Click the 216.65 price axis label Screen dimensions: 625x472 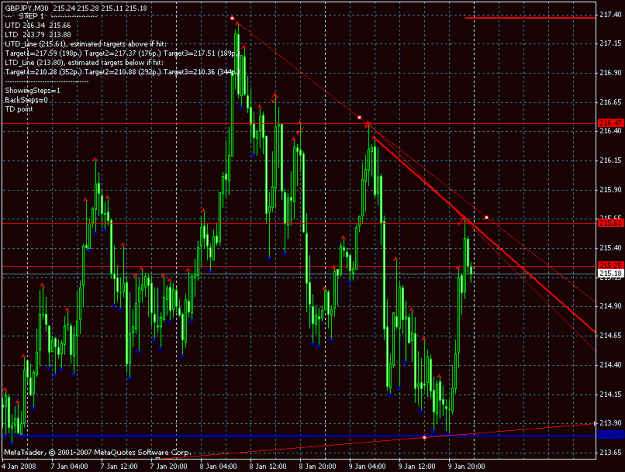pyautogui.click(x=610, y=102)
